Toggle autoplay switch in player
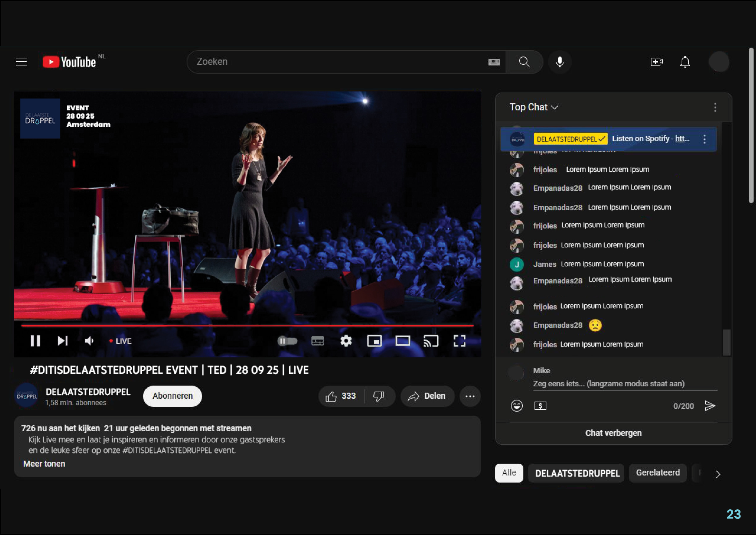Screen dimensions: 756x535 click(287, 341)
